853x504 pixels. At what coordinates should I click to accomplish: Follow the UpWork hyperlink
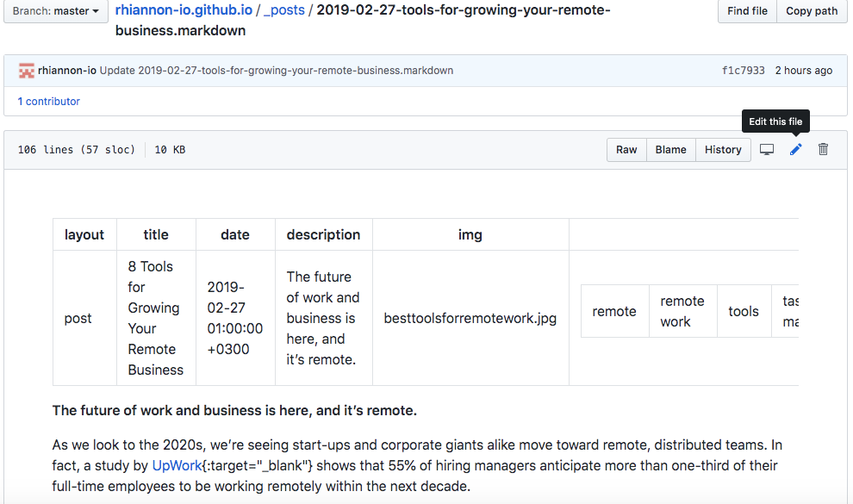coord(177,465)
